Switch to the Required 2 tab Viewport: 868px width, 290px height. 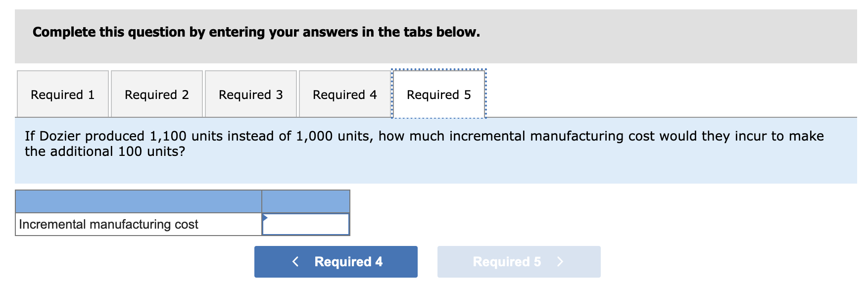[x=156, y=94]
